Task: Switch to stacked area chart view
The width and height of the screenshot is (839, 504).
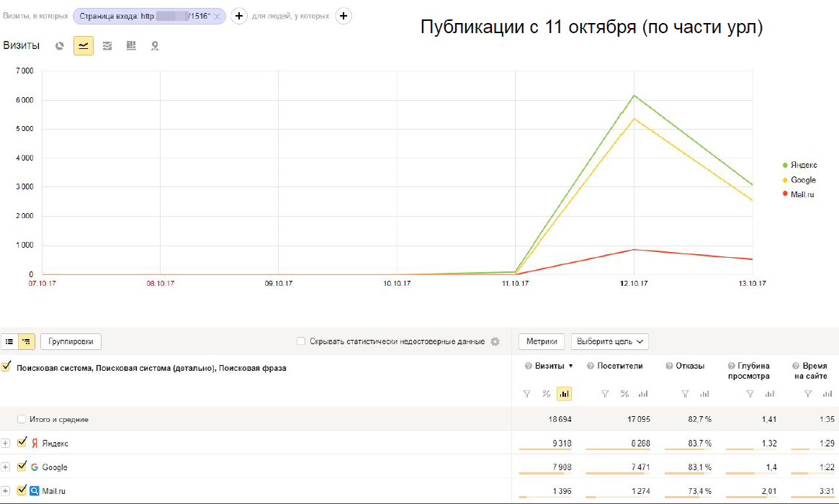Action: click(x=107, y=46)
